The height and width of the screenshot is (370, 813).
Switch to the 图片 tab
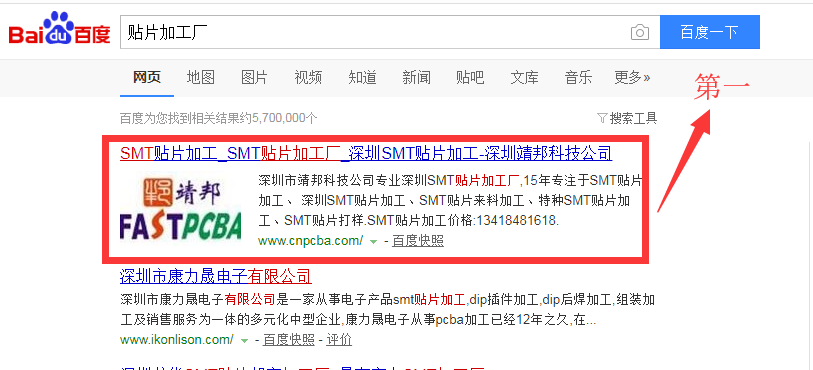(x=255, y=78)
